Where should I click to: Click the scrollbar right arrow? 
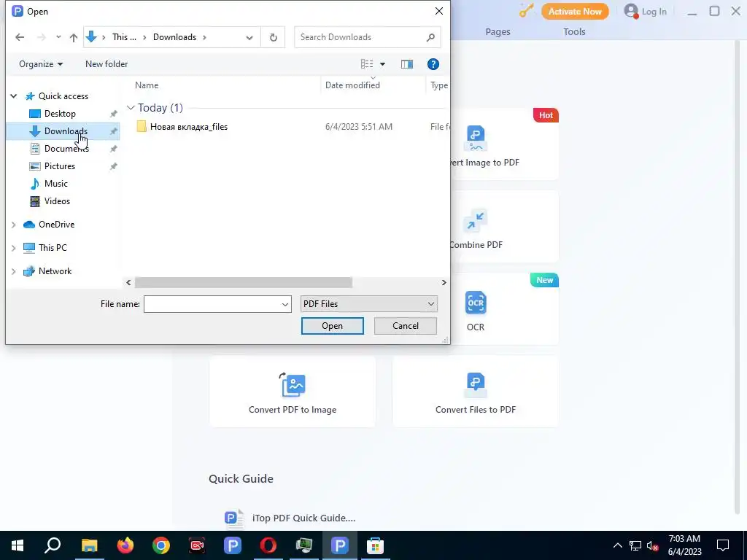(444, 282)
